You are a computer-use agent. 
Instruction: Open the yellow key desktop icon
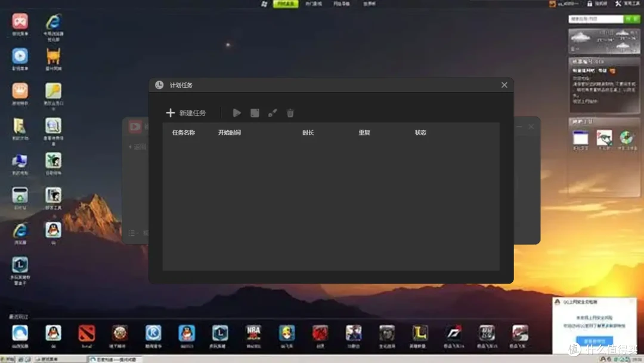click(x=54, y=91)
